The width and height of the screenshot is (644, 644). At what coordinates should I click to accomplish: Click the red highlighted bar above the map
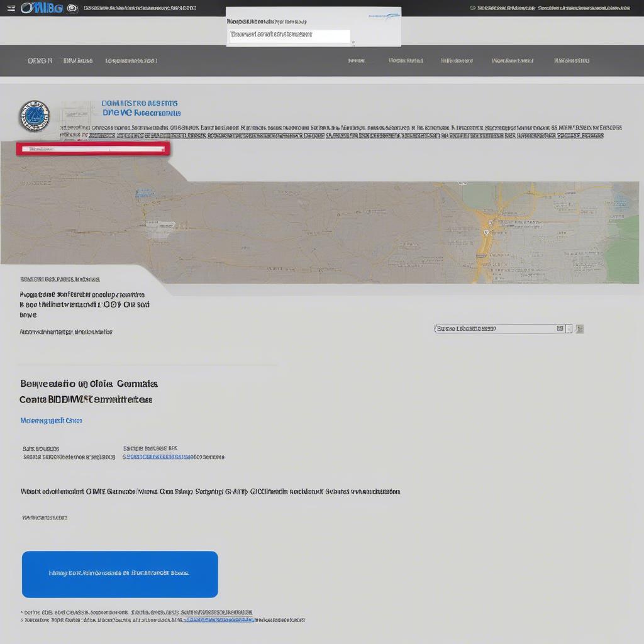click(x=92, y=148)
